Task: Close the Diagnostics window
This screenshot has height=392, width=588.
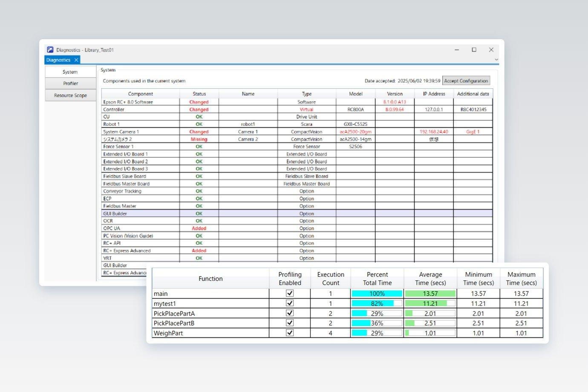Action: 491,50
